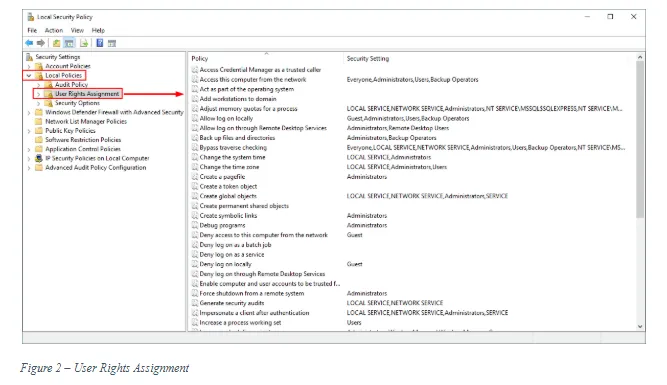Select Public Key Policies tree item
Screen dimensions: 667x385
tap(70, 131)
